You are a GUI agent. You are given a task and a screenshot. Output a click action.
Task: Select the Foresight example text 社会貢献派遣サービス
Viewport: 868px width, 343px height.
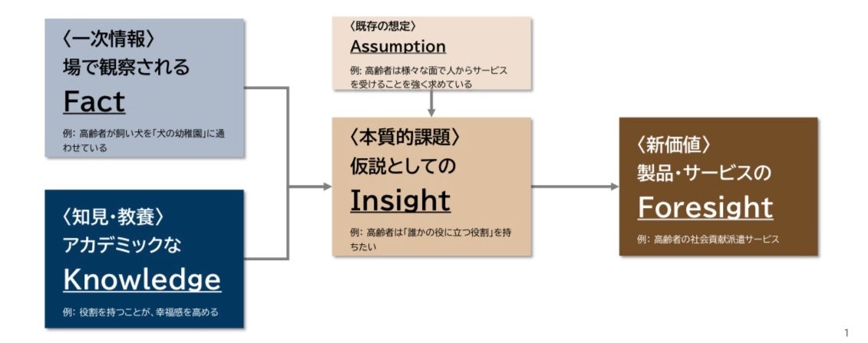click(x=708, y=239)
